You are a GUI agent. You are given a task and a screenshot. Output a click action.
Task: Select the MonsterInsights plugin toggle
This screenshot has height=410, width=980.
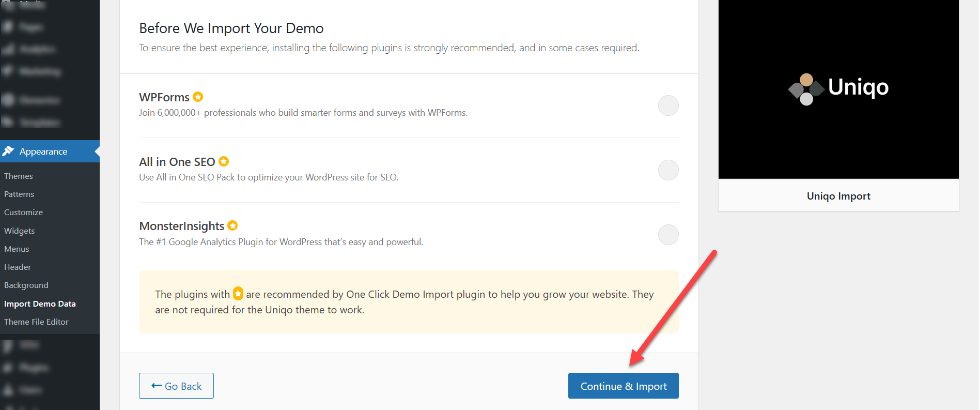pyautogui.click(x=668, y=235)
